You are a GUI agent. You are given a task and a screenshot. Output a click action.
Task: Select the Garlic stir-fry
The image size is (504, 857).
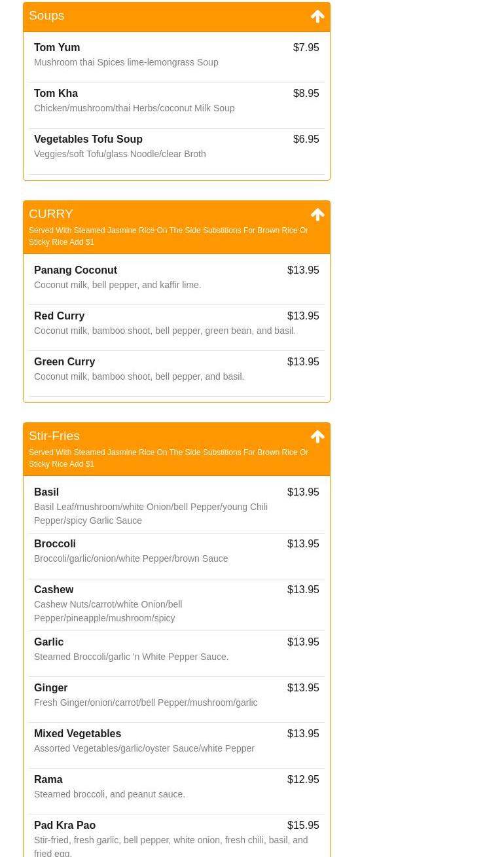49,642
